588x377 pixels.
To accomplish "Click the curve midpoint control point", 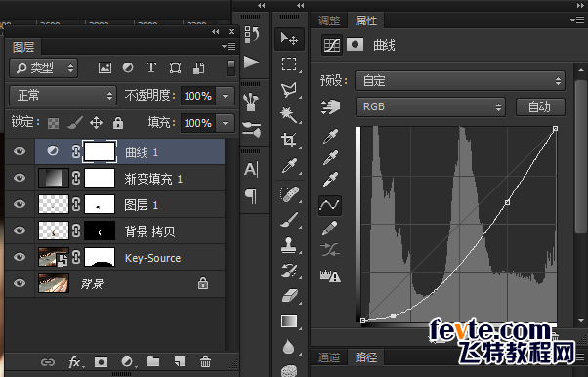I will click(507, 202).
